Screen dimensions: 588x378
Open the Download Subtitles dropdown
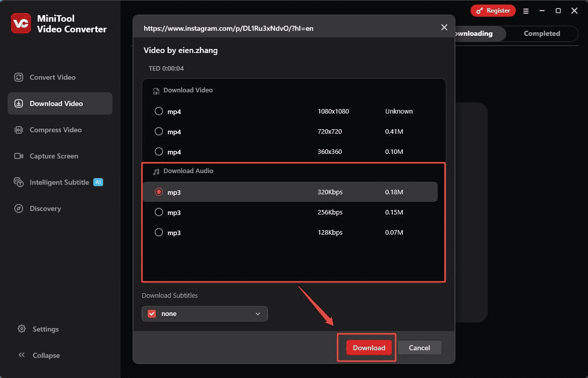click(204, 313)
